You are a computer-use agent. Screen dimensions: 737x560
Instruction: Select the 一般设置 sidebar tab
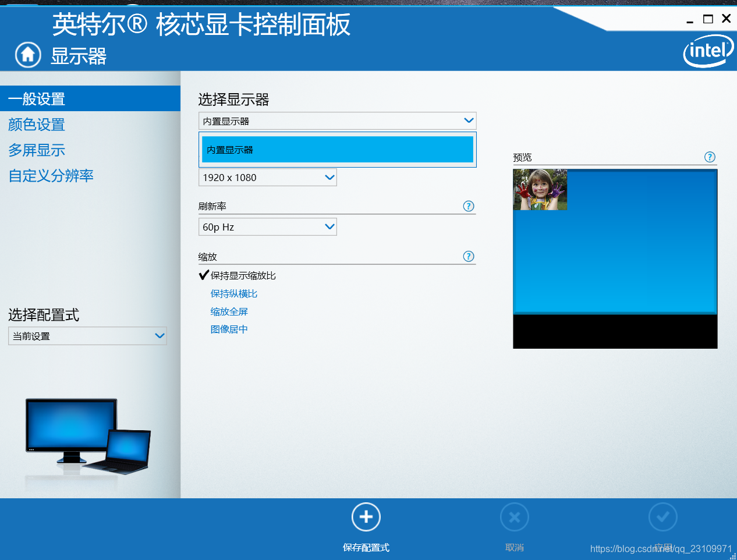click(x=90, y=99)
